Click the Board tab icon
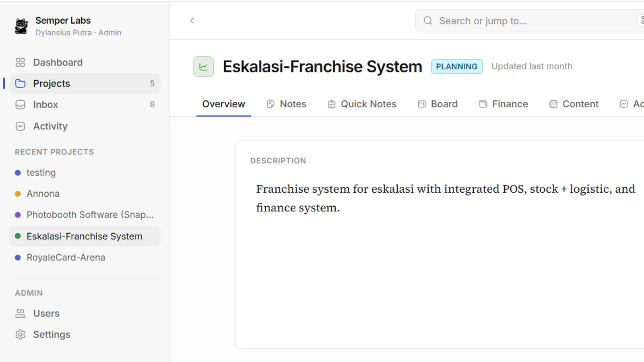The image size is (644, 362). 422,104
